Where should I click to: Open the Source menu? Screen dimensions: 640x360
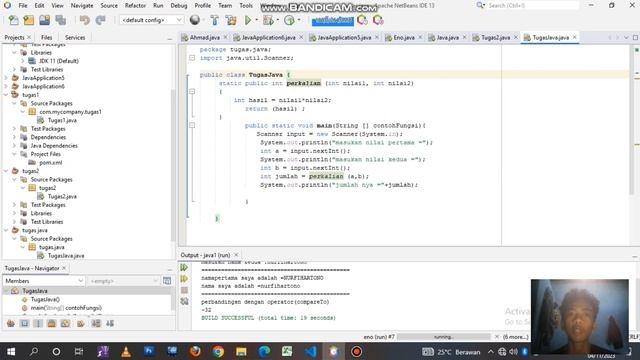[x=109, y=5]
